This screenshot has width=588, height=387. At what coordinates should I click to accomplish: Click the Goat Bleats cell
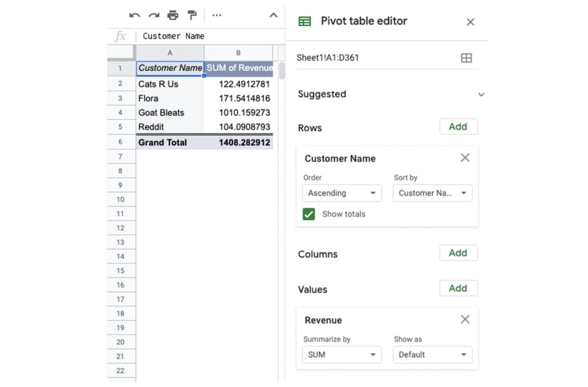(170, 112)
